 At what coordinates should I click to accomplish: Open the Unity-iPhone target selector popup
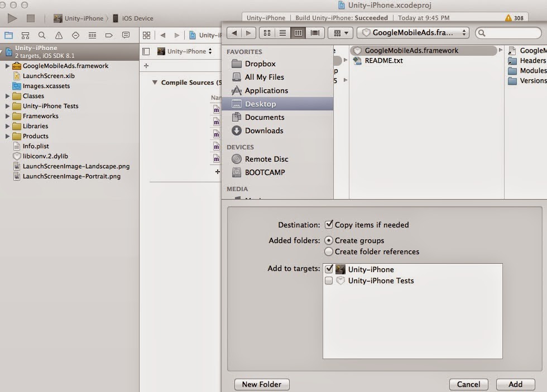coord(185,51)
